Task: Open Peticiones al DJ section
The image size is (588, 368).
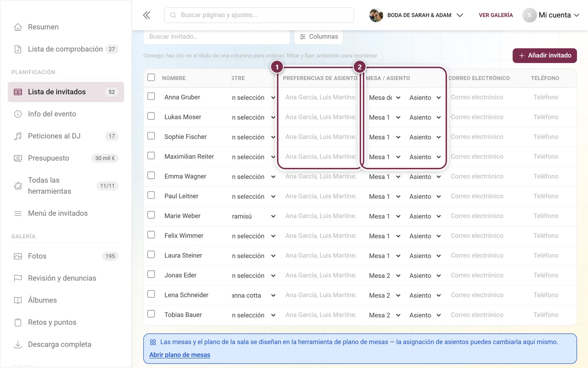Action: click(x=66, y=136)
